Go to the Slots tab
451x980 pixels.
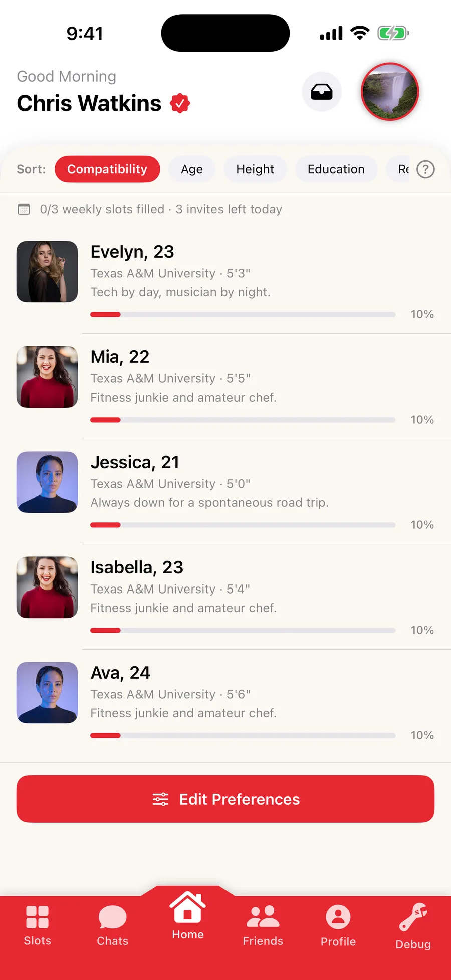(38, 925)
